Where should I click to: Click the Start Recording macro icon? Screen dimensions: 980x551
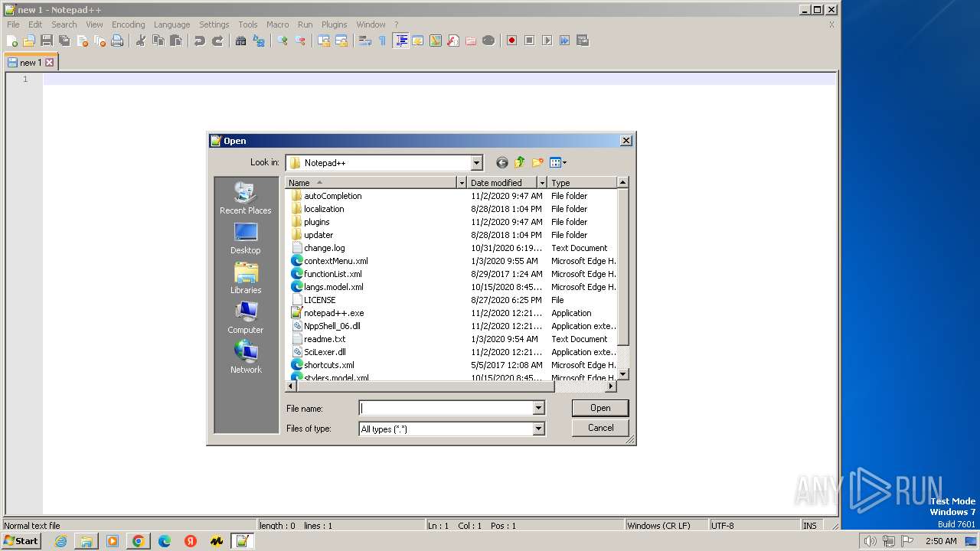coord(511,41)
